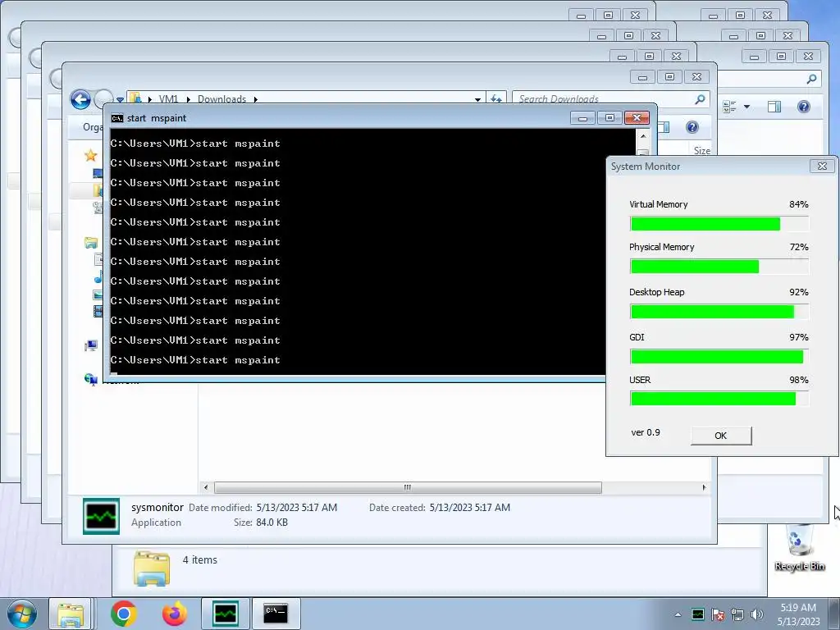Click the change view icon in rear Explorer

(x=729, y=107)
